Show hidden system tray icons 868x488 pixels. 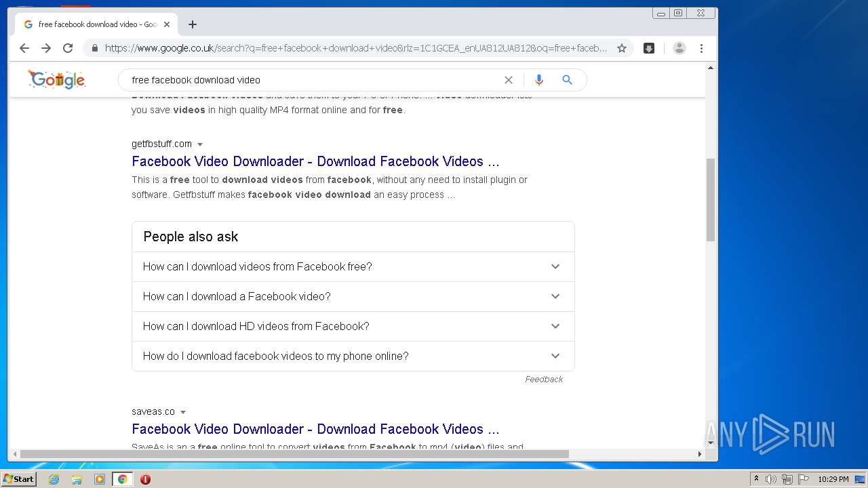(x=756, y=479)
